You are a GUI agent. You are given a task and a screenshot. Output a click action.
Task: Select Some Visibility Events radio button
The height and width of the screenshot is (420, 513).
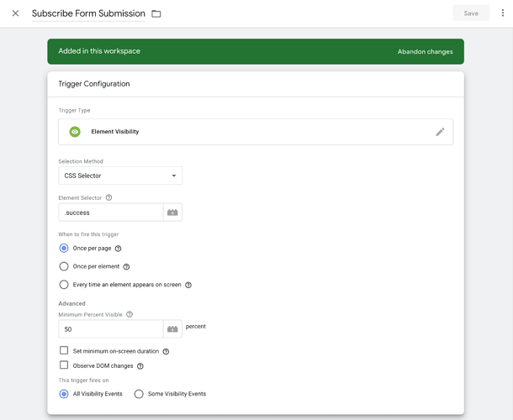pos(139,394)
